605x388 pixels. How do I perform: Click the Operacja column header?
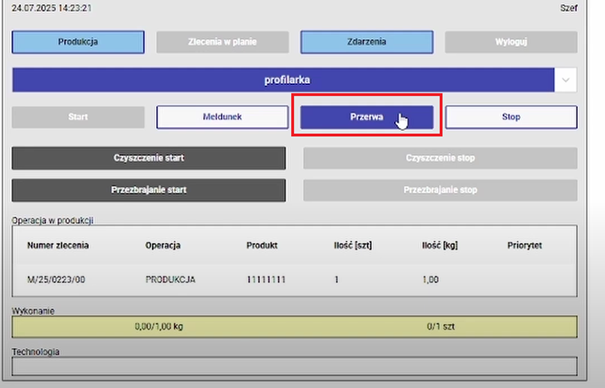click(x=163, y=246)
